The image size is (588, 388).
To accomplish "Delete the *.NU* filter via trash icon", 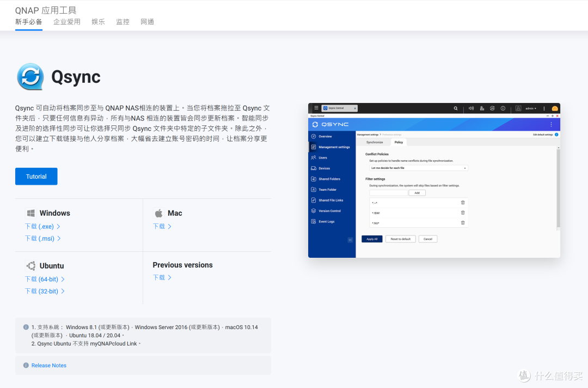I will [463, 222].
